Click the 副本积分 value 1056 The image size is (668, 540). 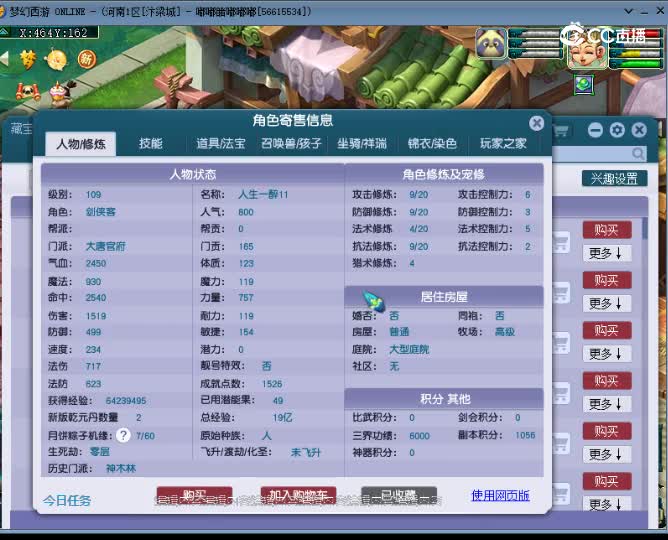point(525,435)
